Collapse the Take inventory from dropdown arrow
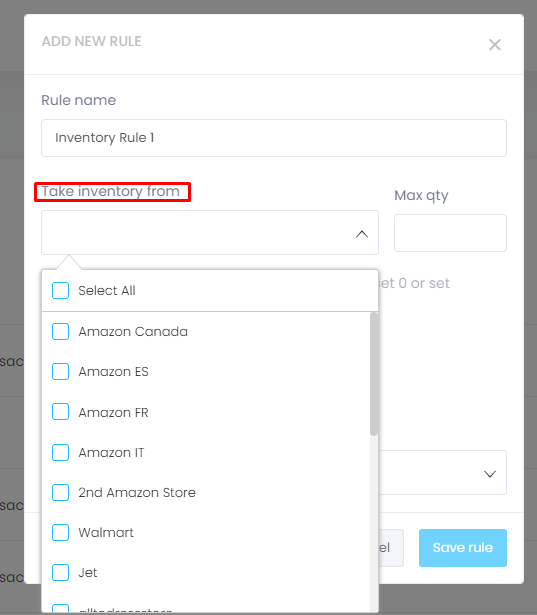The height and width of the screenshot is (615, 537). [362, 234]
